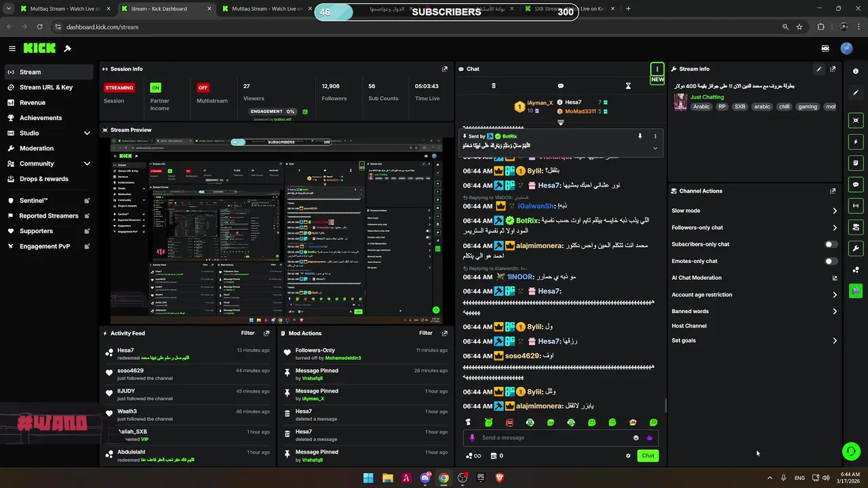868x488 pixels.
Task: Open File Explorer from taskbar
Action: [x=387, y=478]
